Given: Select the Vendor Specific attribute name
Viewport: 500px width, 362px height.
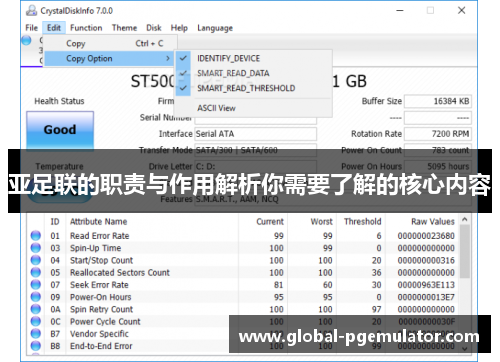Looking at the screenshot, I should pos(99,333).
